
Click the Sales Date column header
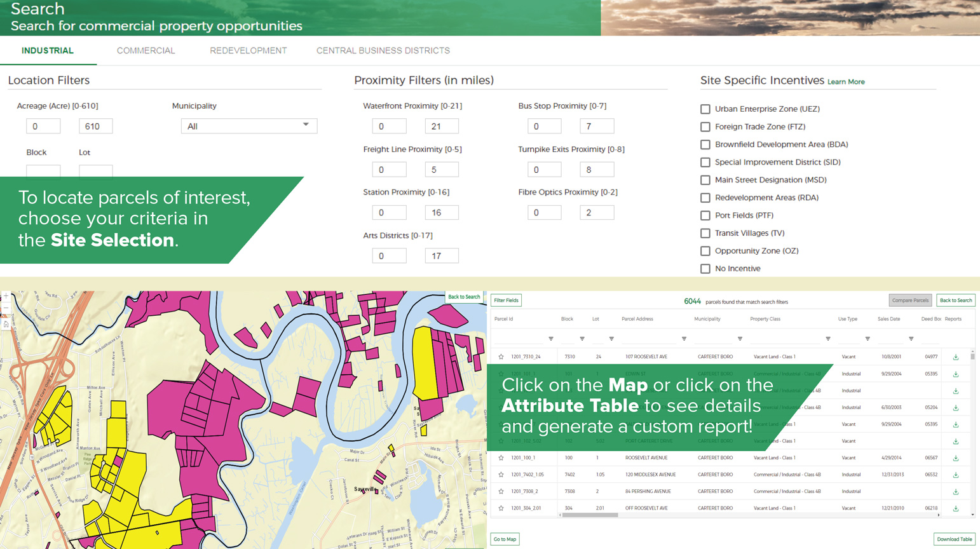[x=888, y=319]
